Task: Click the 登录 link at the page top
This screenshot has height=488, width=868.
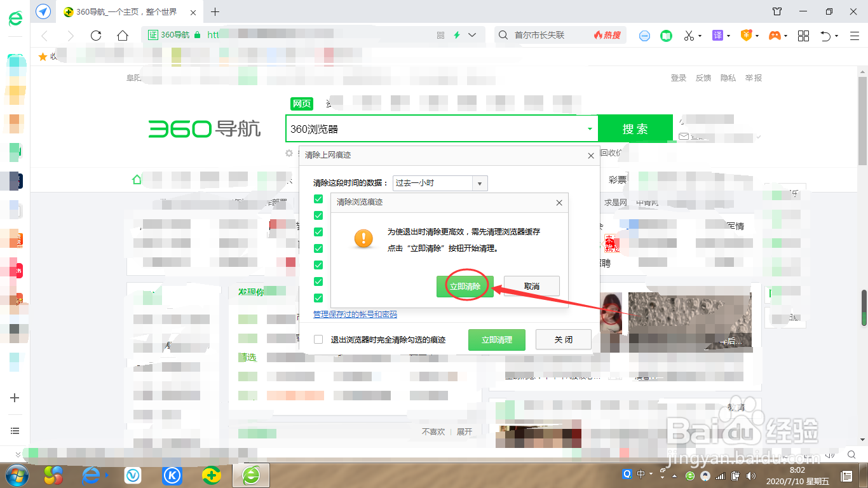Action: (x=679, y=78)
